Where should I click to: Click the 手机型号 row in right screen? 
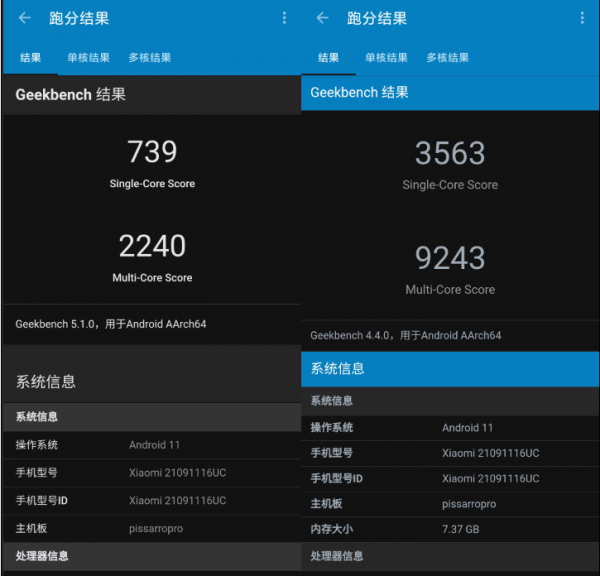[450, 453]
